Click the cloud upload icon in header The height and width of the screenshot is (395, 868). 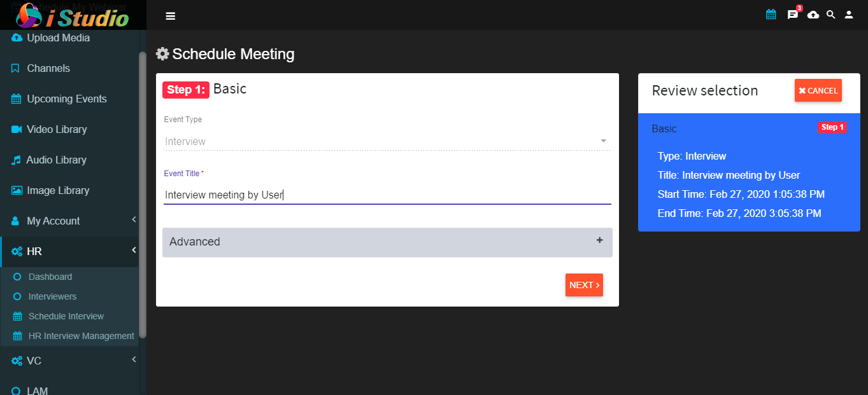pyautogui.click(x=813, y=15)
